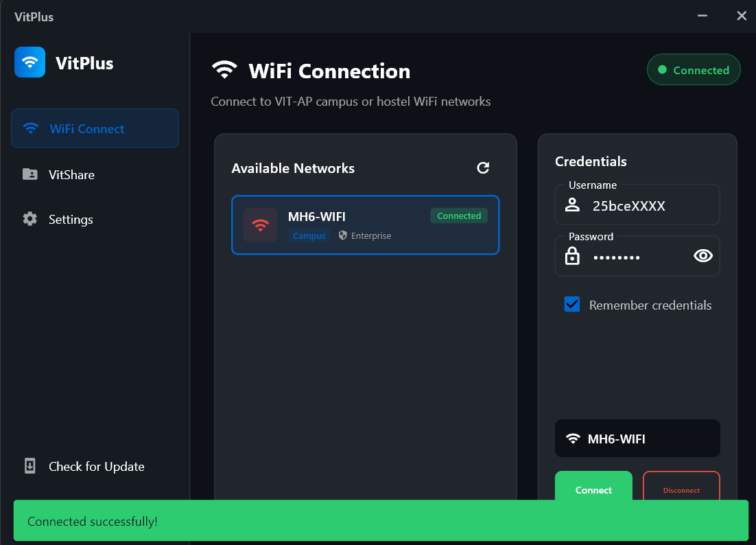Open the VitShare sidebar section
This screenshot has width=756, height=545.
[95, 174]
